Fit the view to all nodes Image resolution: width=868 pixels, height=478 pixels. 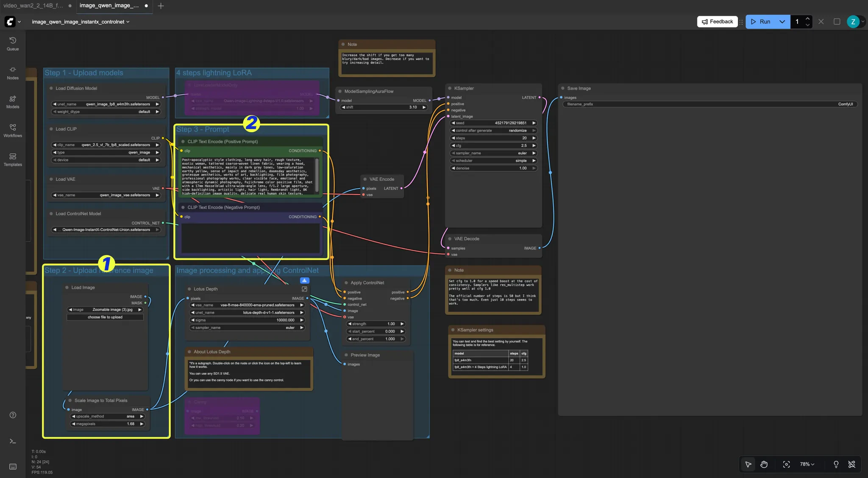pyautogui.click(x=787, y=464)
